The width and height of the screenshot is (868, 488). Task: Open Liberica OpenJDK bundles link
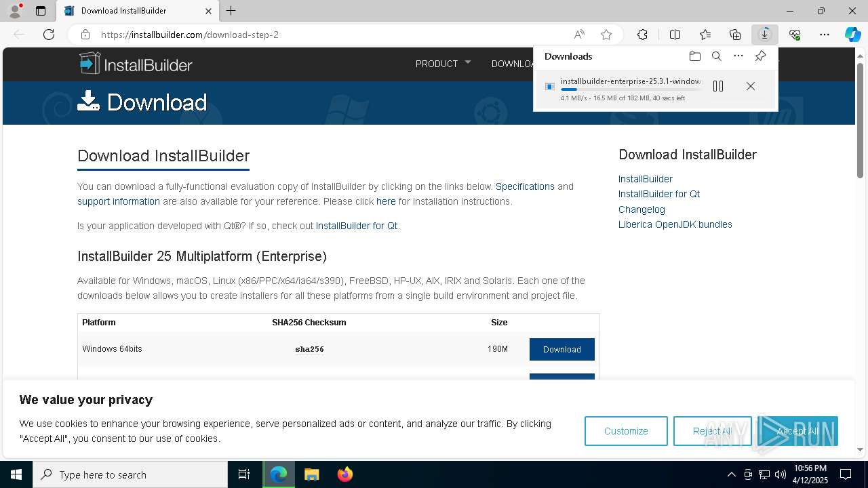[675, 224]
